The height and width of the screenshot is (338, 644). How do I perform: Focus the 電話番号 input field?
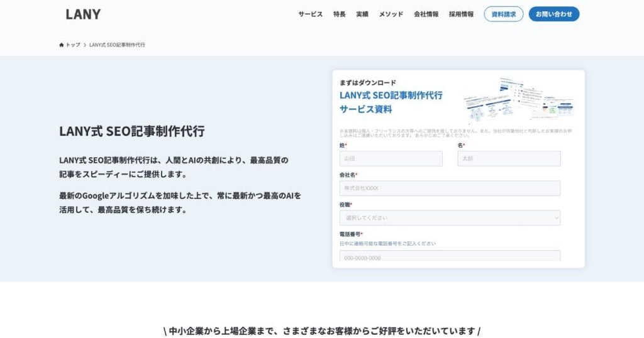click(450, 256)
